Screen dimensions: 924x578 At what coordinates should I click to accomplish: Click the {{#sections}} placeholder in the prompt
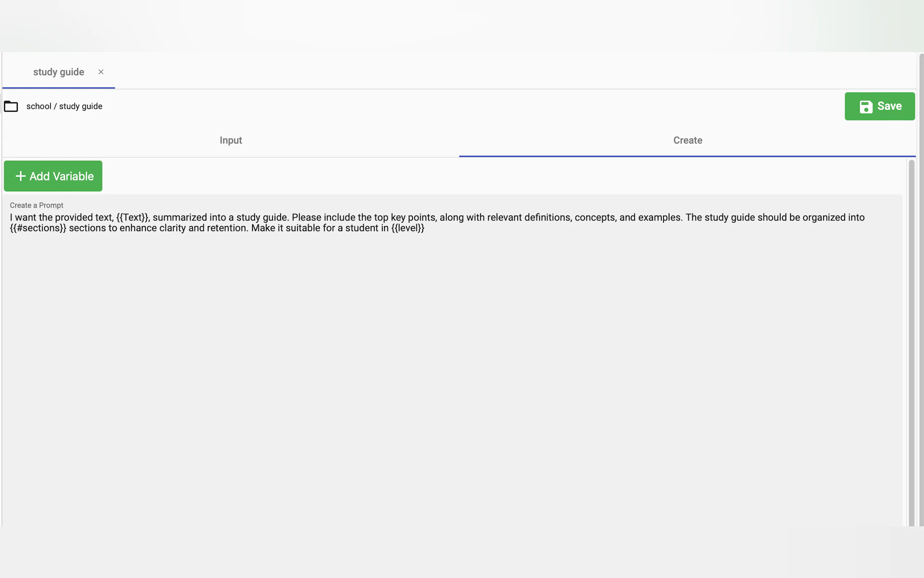coord(38,228)
